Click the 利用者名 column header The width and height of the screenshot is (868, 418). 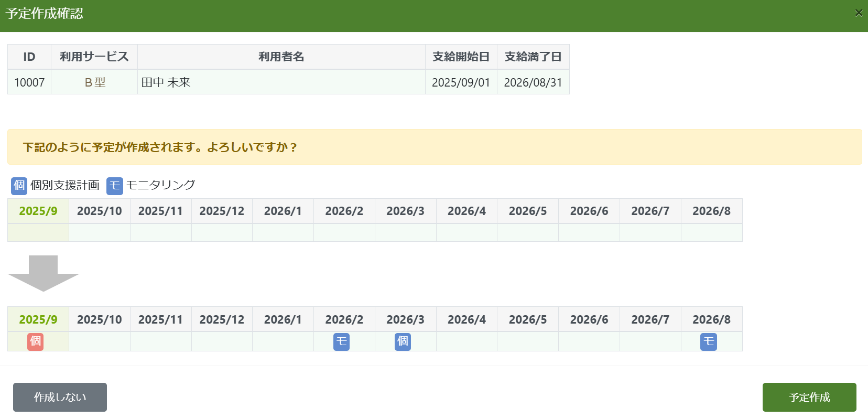(281, 57)
